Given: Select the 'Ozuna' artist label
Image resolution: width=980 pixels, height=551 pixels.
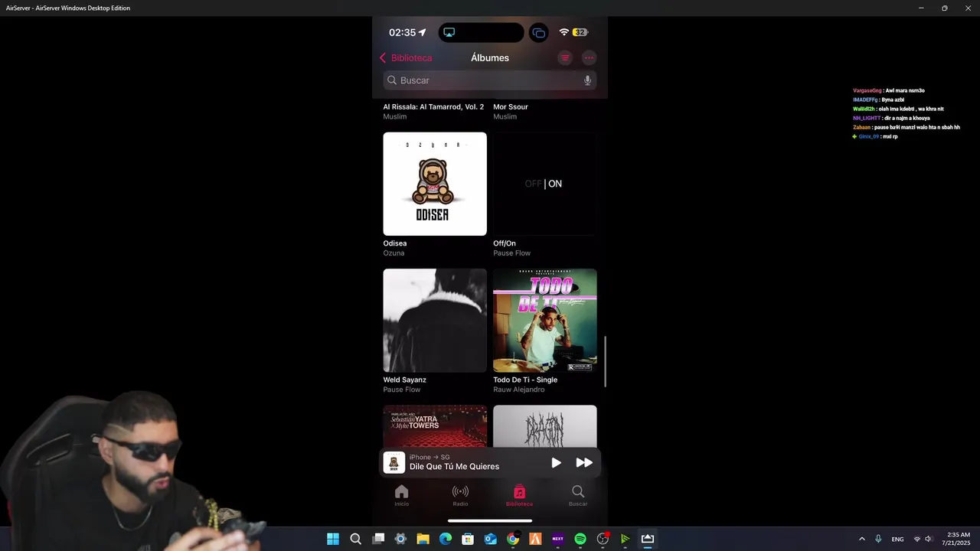Looking at the screenshot, I should pos(394,253).
